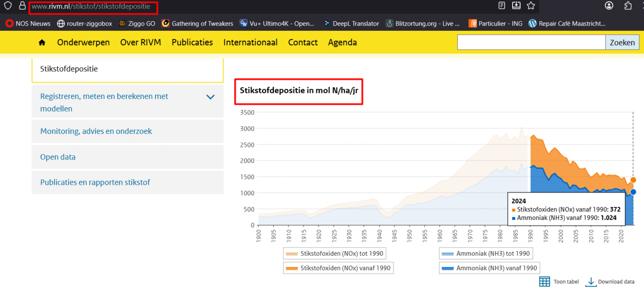The width and height of the screenshot is (644, 296).
Task: Click in the RIVM search input field
Action: 531,43
